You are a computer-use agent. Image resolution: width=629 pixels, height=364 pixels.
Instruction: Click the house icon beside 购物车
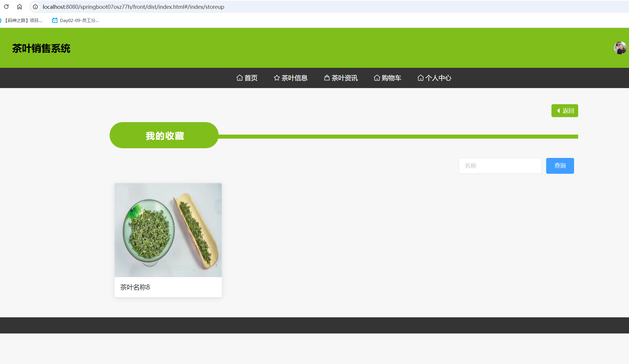click(377, 78)
